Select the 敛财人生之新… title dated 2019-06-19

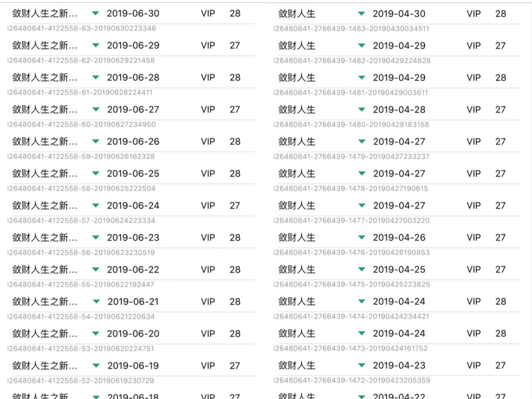tap(45, 366)
